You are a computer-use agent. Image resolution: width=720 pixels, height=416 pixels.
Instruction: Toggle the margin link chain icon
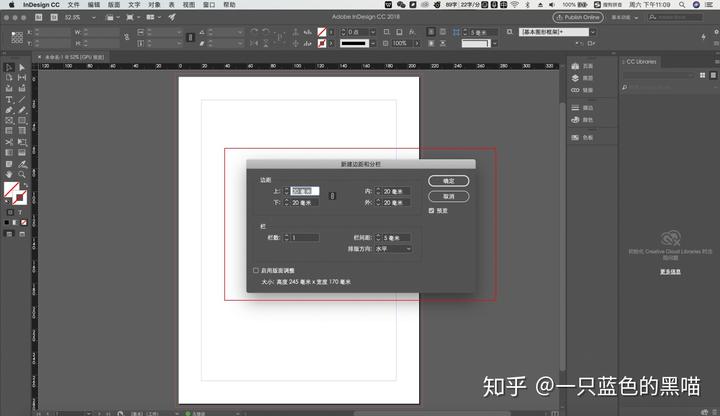[332, 196]
